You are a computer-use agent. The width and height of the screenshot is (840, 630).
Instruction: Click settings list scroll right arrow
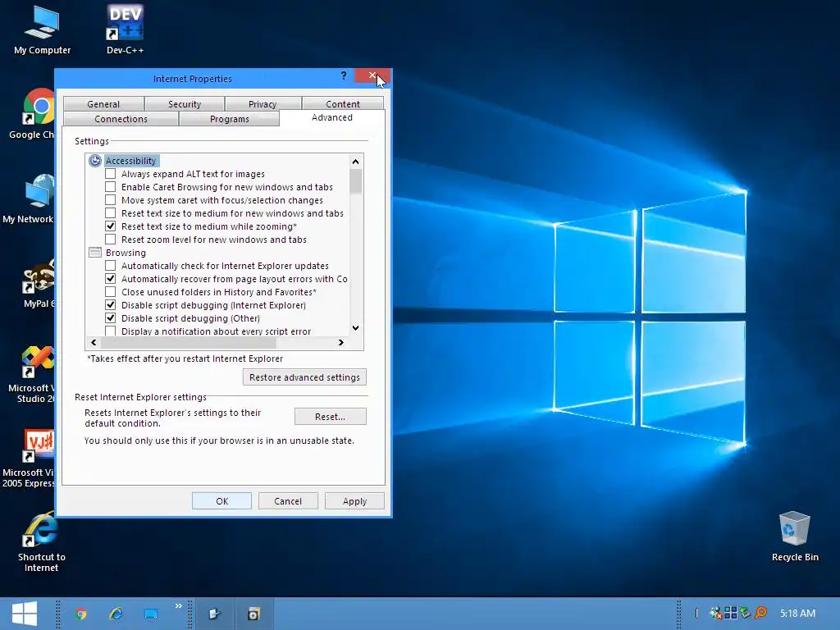pyautogui.click(x=341, y=342)
